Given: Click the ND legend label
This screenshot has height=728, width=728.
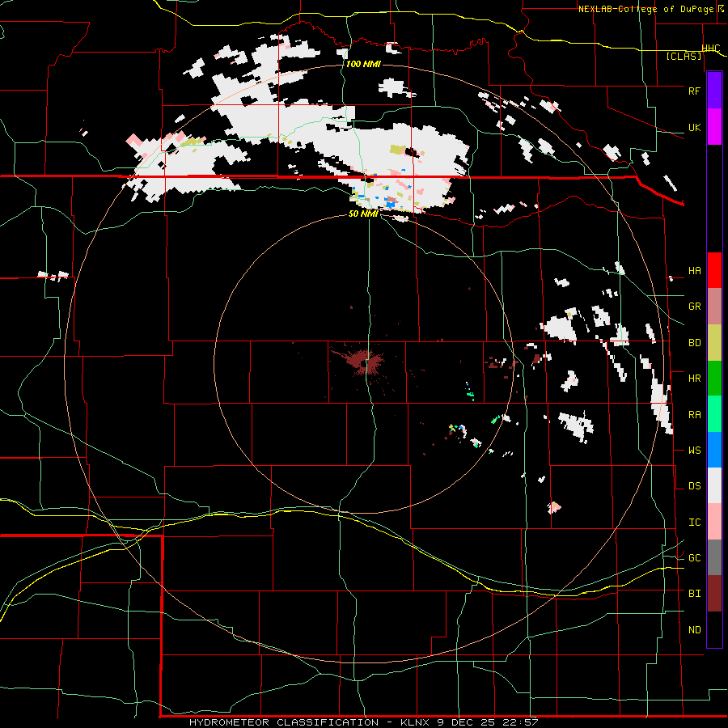Looking at the screenshot, I should (x=694, y=630).
